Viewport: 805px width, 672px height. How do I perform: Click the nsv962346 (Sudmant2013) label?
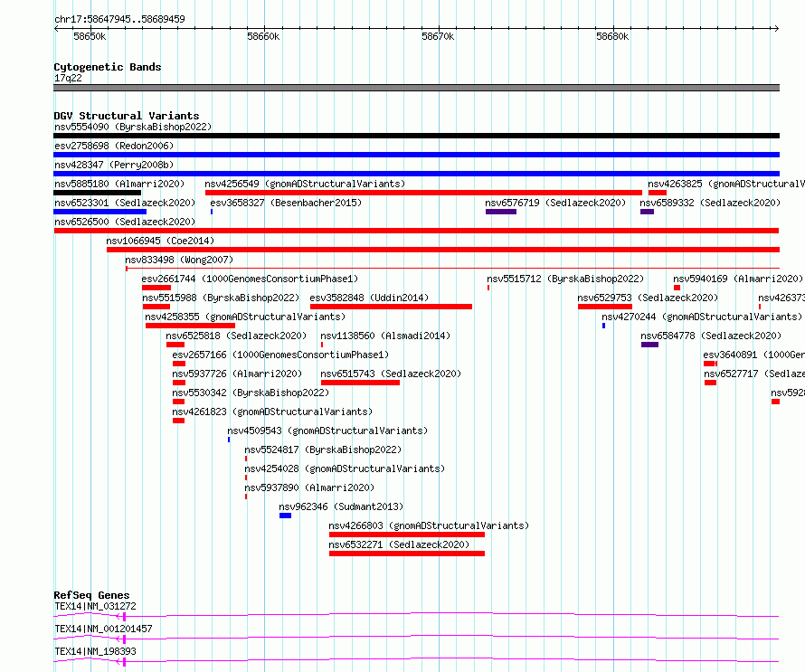point(341,506)
